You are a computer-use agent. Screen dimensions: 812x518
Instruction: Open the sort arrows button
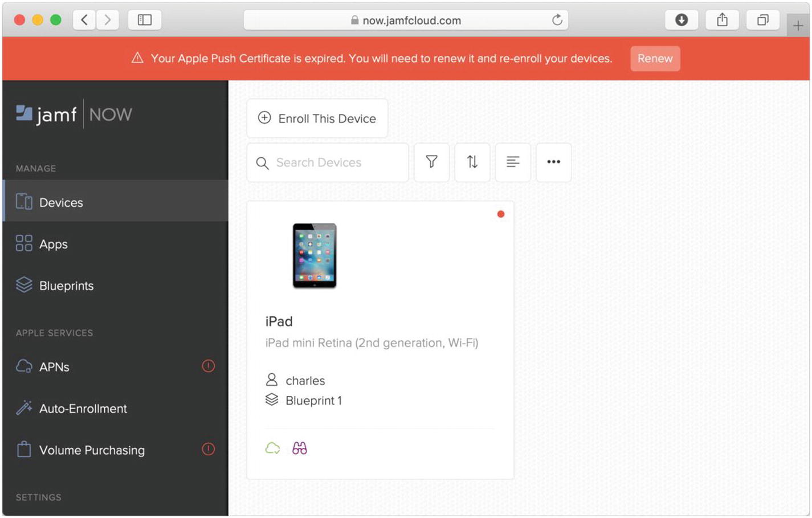(x=472, y=162)
